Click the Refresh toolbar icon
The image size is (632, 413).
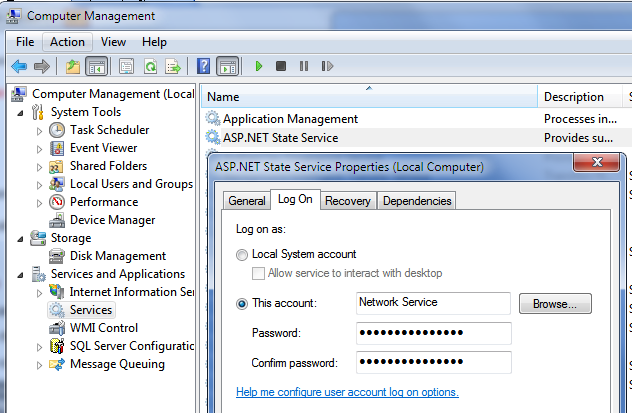(x=150, y=66)
